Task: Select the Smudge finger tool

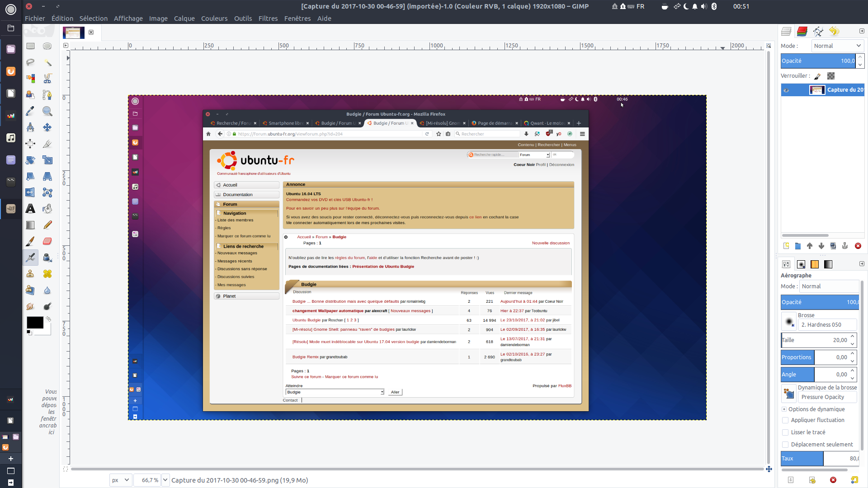Action: tap(30, 306)
